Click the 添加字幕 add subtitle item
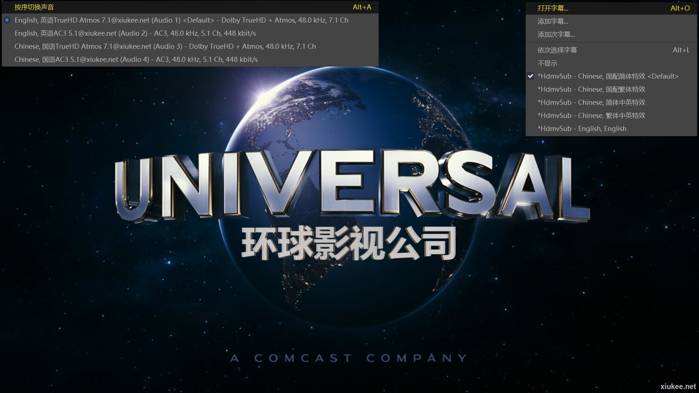 pos(611,21)
